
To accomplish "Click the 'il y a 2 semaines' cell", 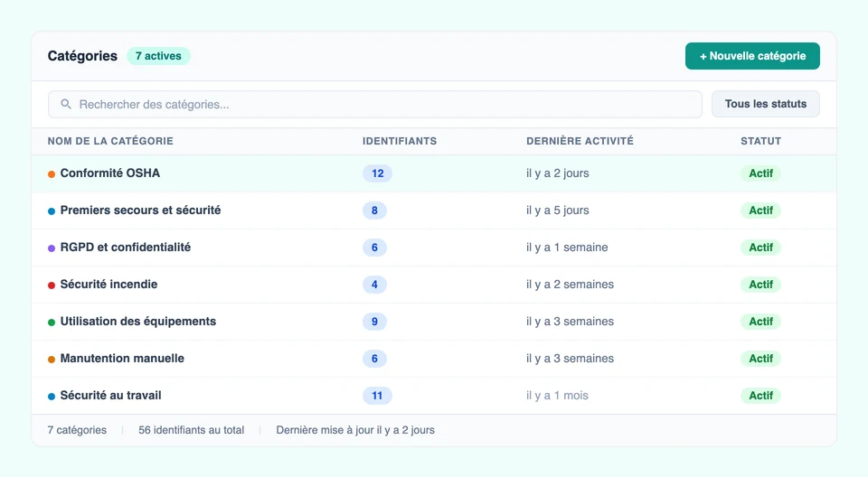I will click(571, 285).
